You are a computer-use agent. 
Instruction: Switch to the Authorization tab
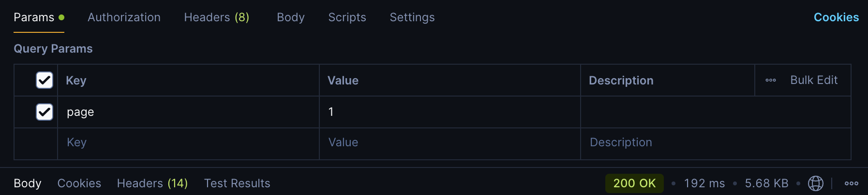(x=124, y=17)
